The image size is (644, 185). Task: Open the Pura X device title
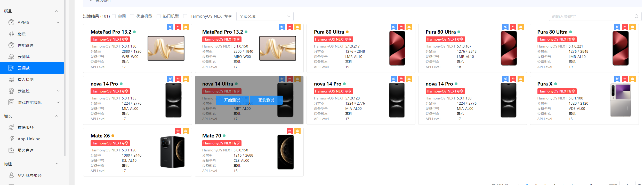click(545, 84)
